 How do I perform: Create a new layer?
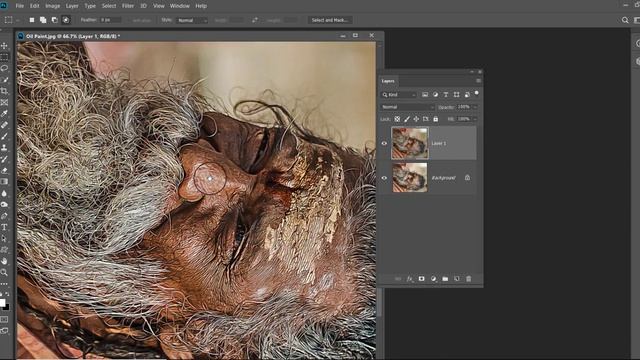[457, 279]
